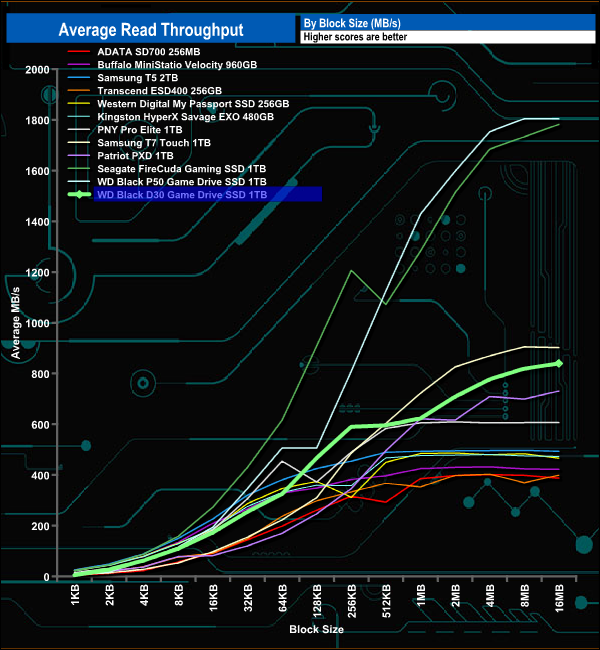Viewport: 600px width, 650px height.
Task: Click the 'Average MB/s' y-axis title
Action: tap(15, 323)
